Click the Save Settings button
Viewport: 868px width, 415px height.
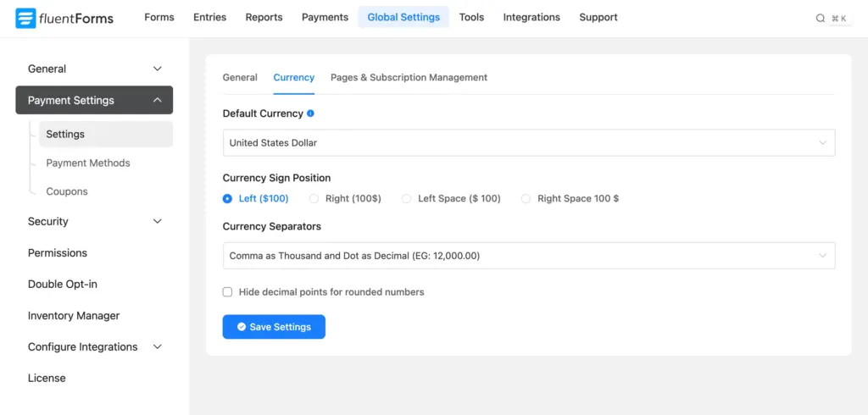(274, 327)
